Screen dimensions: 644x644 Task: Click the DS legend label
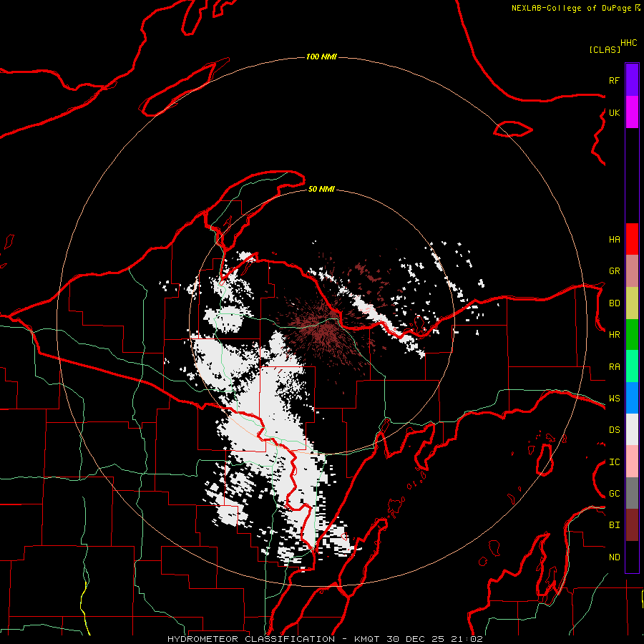pyautogui.click(x=614, y=430)
